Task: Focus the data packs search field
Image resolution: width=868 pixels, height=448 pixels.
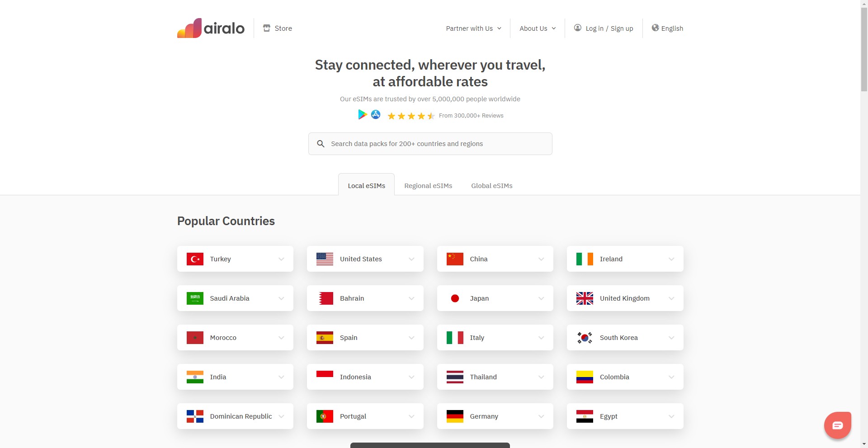Action: pyautogui.click(x=429, y=144)
